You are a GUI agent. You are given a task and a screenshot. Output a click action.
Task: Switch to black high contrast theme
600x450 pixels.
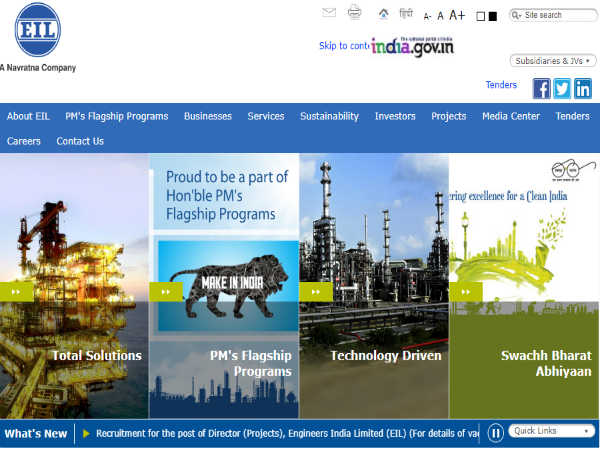click(x=492, y=16)
